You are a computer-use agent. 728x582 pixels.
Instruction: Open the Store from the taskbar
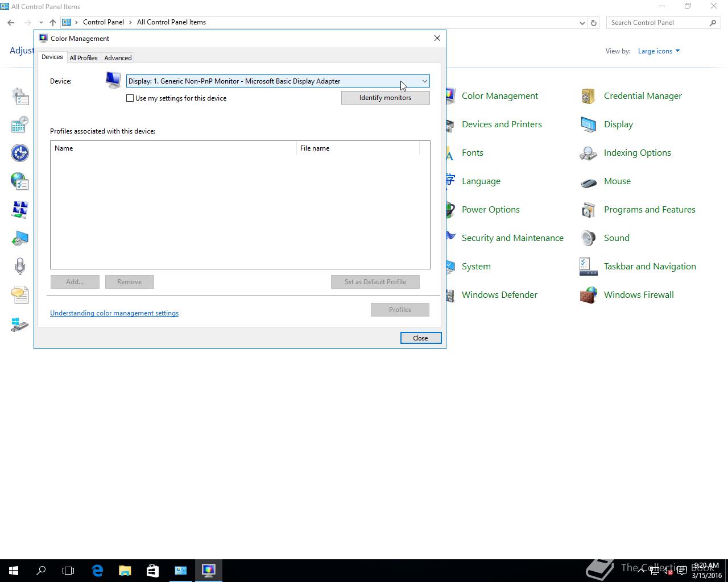152,570
